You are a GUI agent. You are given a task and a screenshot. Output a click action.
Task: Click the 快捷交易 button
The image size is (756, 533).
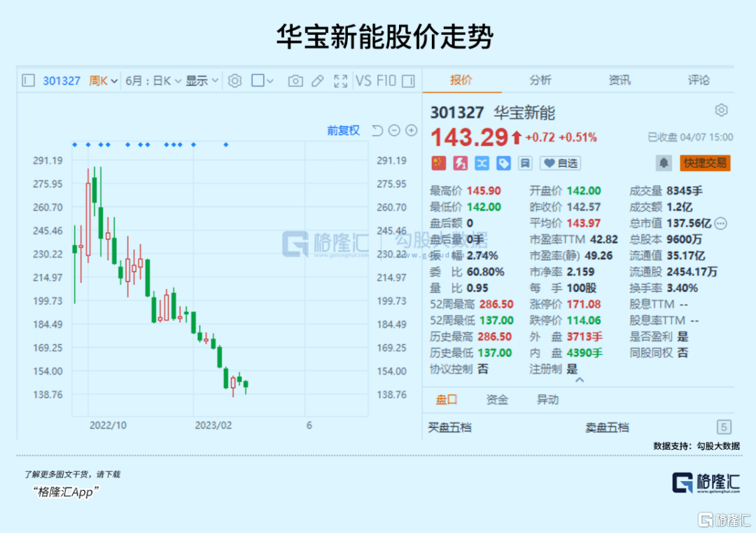(705, 163)
